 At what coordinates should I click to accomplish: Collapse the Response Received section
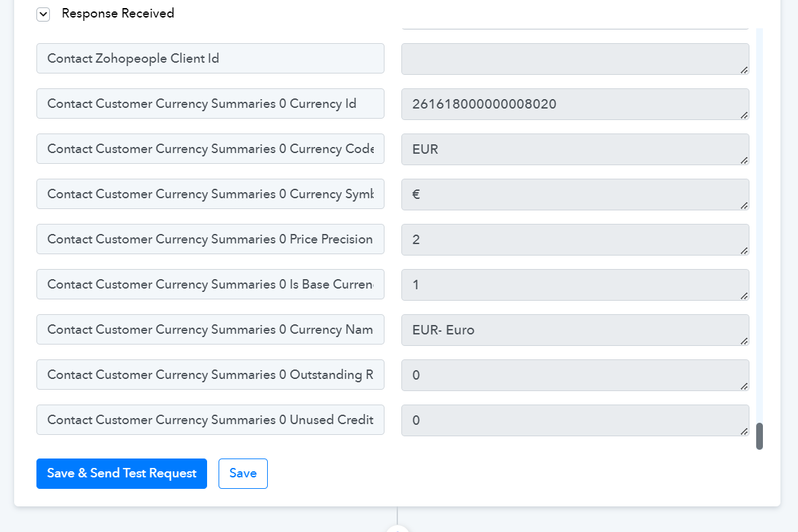[x=43, y=14]
